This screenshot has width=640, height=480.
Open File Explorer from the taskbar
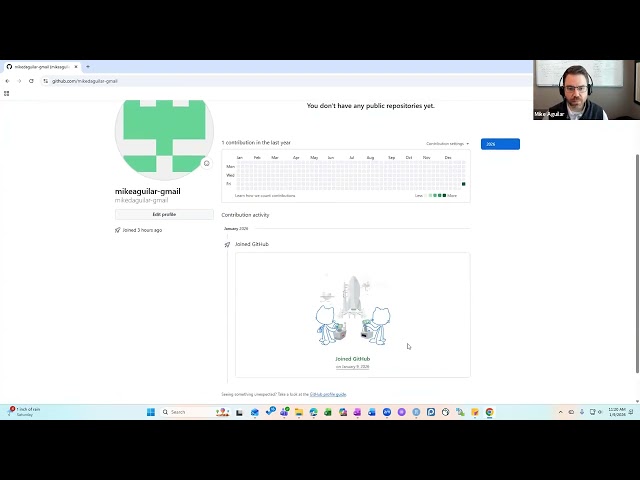tap(299, 412)
